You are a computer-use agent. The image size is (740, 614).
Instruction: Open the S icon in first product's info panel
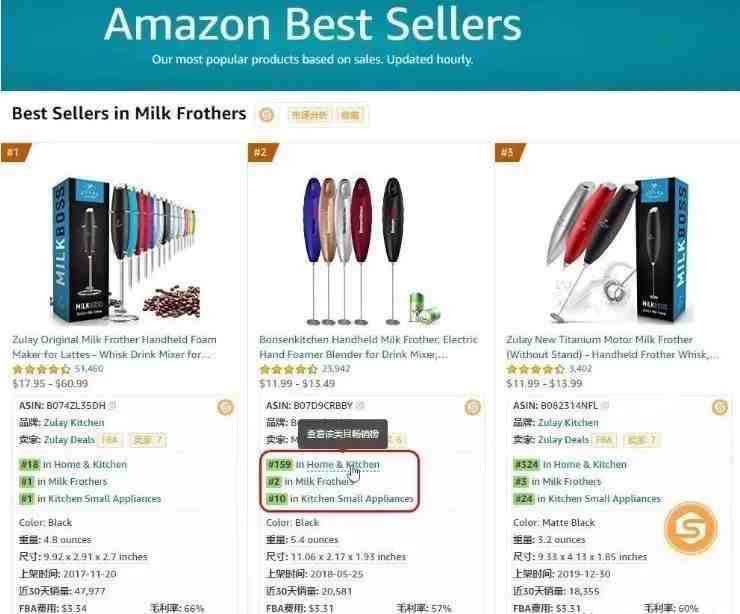[x=226, y=407]
